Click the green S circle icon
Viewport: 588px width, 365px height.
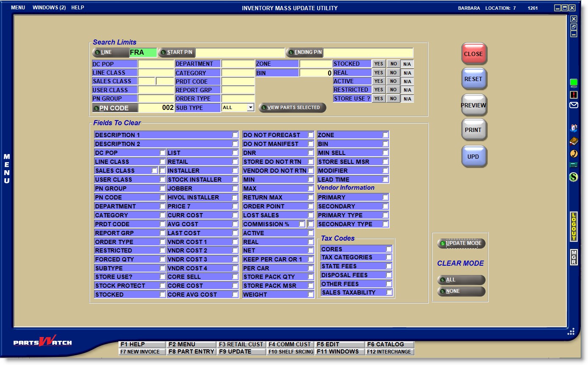[x=574, y=177]
